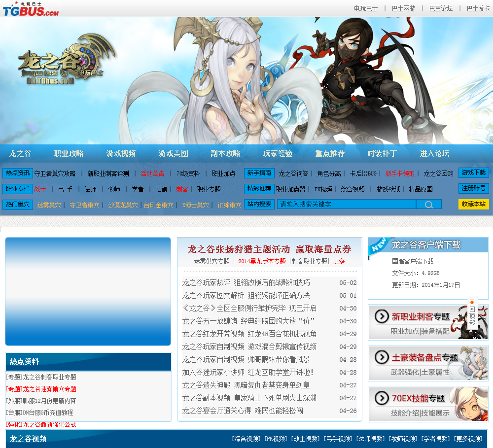Open the 职业加点器 link
Screen dimensions: 493x448
coord(291,189)
